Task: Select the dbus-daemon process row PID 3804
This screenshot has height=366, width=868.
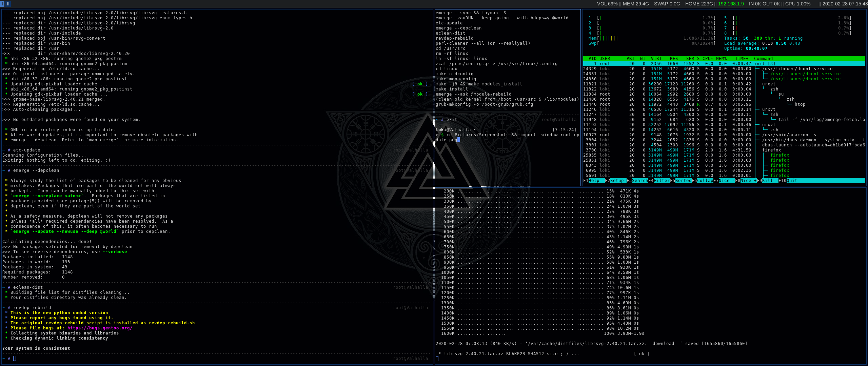Action: point(724,140)
